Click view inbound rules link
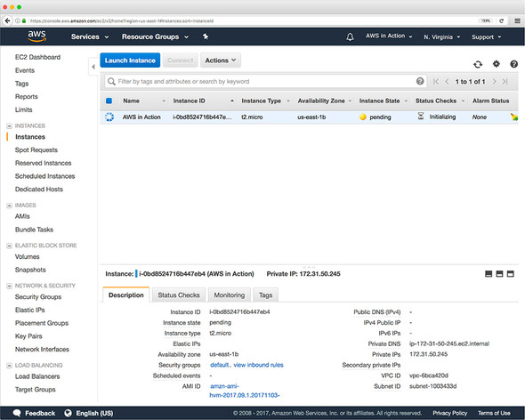This screenshot has width=525, height=420. [x=258, y=365]
